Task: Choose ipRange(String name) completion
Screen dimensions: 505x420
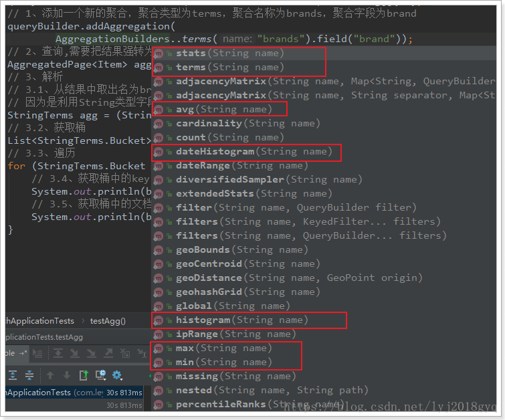Action: (324, 334)
